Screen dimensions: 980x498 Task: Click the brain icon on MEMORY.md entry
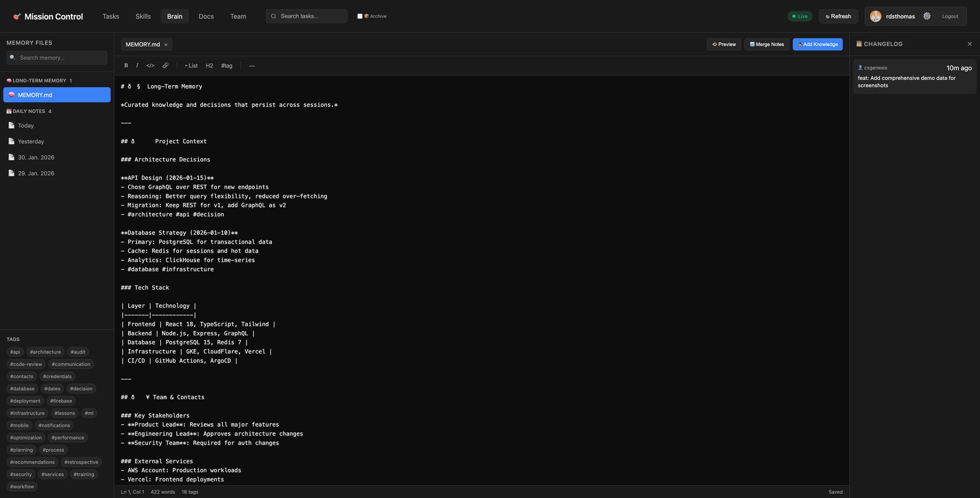pos(11,95)
